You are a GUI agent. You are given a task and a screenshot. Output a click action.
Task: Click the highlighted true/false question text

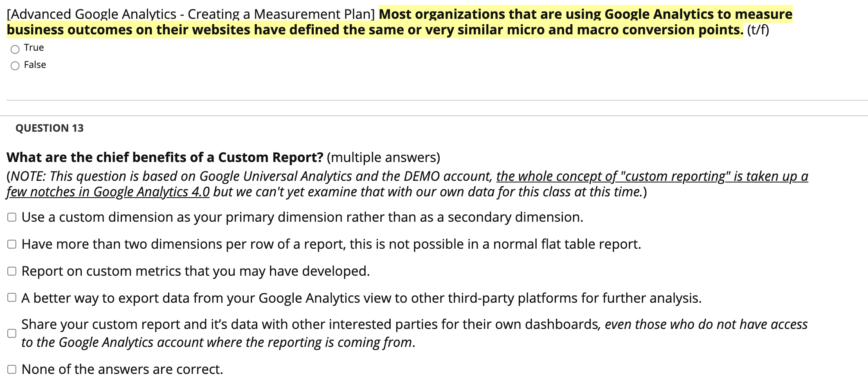409,21
